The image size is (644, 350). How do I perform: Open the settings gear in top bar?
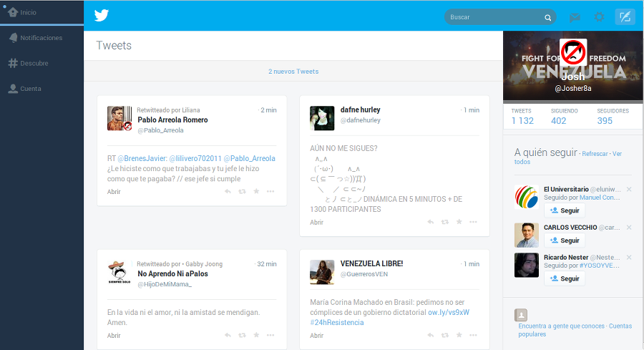599,17
